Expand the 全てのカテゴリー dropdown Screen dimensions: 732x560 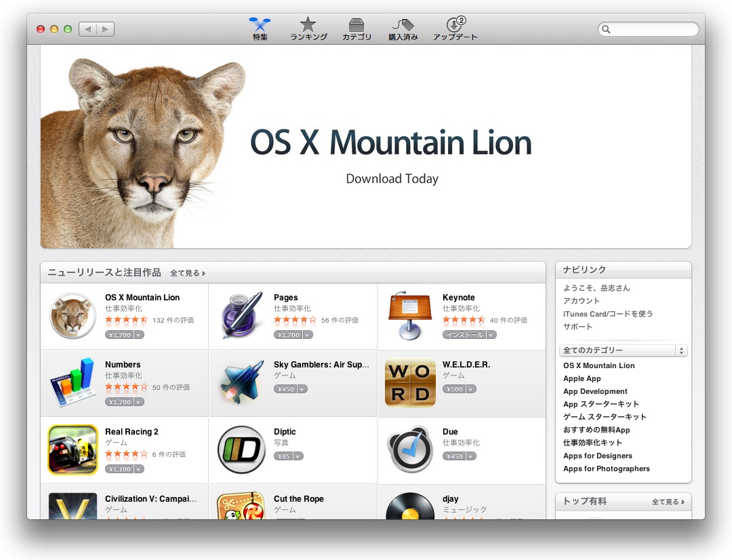(x=624, y=351)
